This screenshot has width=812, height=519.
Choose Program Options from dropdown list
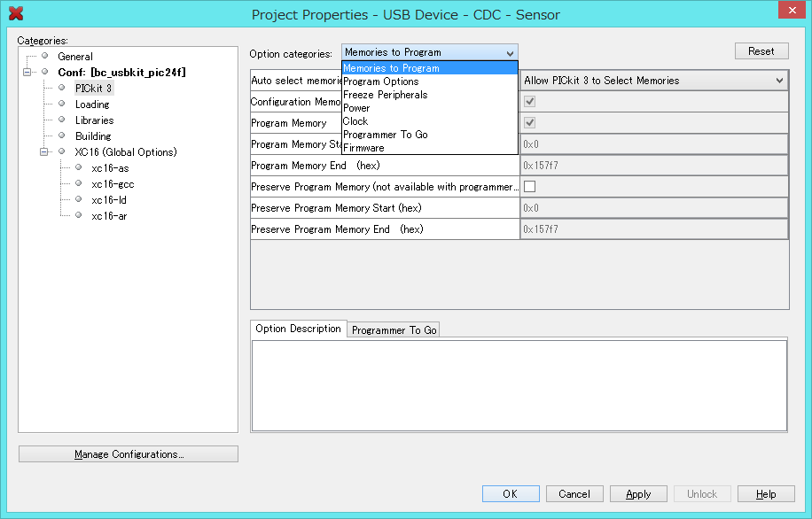[x=380, y=81]
